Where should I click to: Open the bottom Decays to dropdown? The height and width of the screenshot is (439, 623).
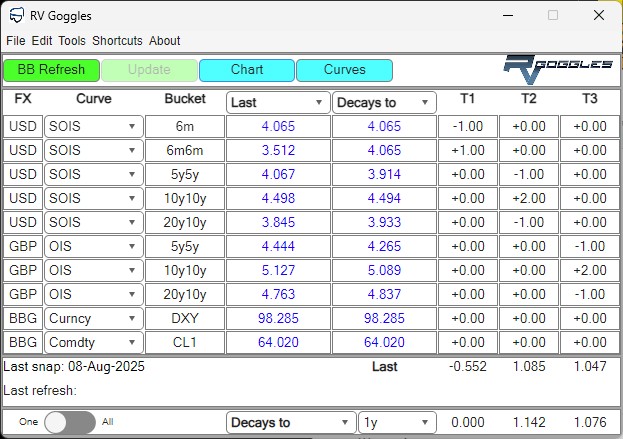tap(291, 422)
